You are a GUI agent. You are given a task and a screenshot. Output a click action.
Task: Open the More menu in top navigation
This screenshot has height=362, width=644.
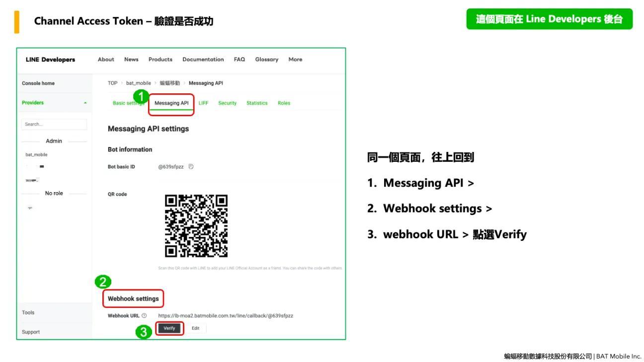295,60
